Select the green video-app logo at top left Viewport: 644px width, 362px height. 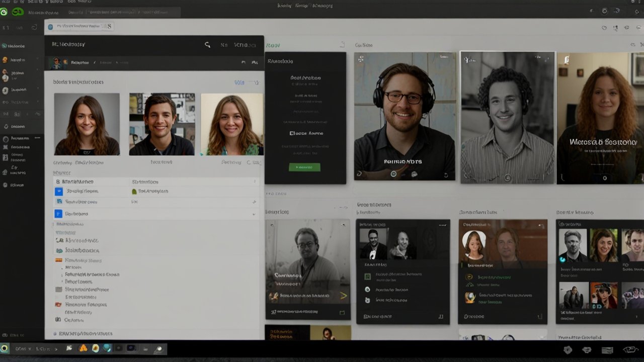pos(19,11)
